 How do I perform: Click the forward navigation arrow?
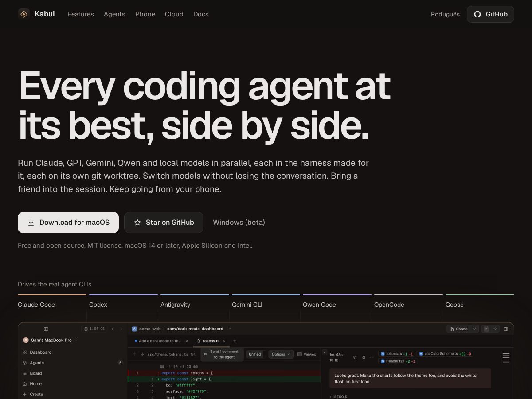(121, 329)
